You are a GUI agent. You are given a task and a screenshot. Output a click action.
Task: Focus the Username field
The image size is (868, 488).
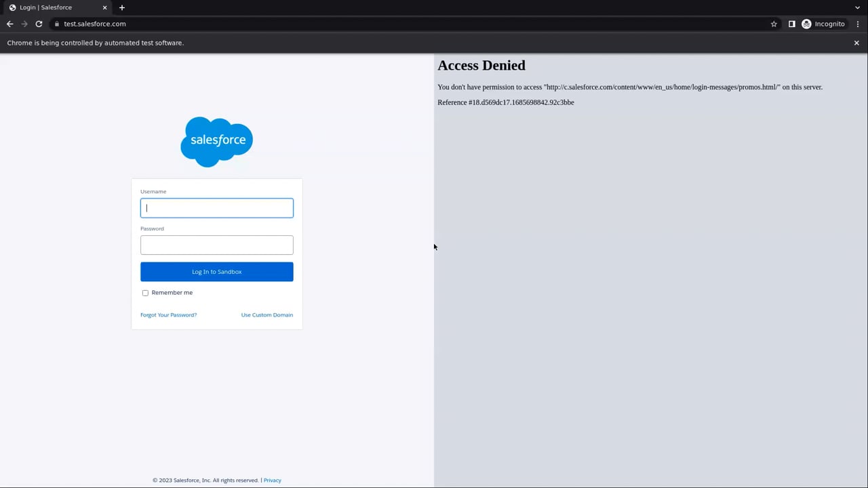[x=217, y=208]
